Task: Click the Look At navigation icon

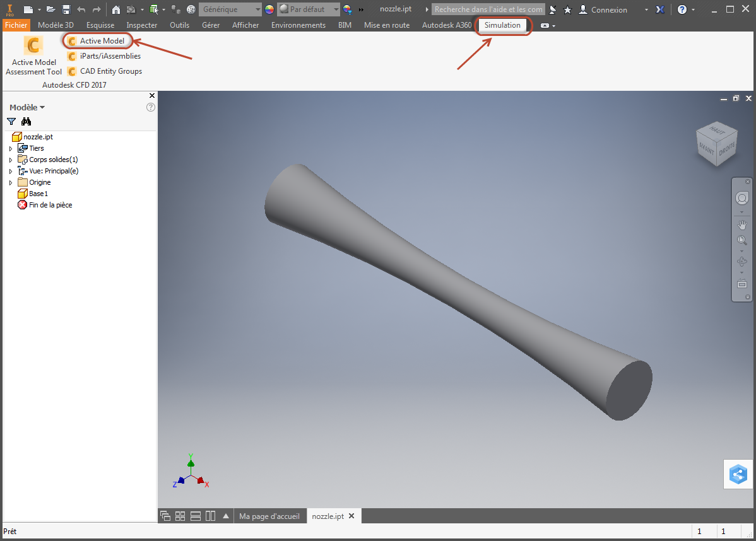Action: click(741, 284)
